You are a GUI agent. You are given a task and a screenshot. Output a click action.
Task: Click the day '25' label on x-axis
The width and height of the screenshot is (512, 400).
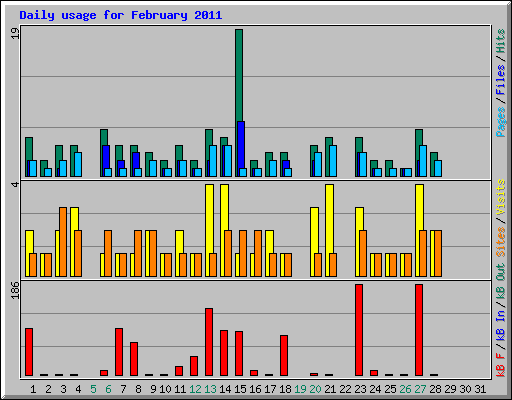point(390,389)
